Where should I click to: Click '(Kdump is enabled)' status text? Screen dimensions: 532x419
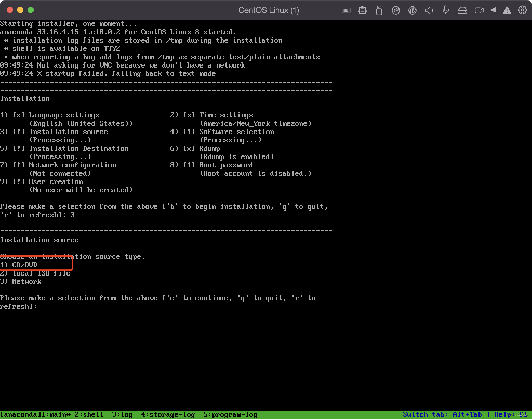pyautogui.click(x=237, y=157)
